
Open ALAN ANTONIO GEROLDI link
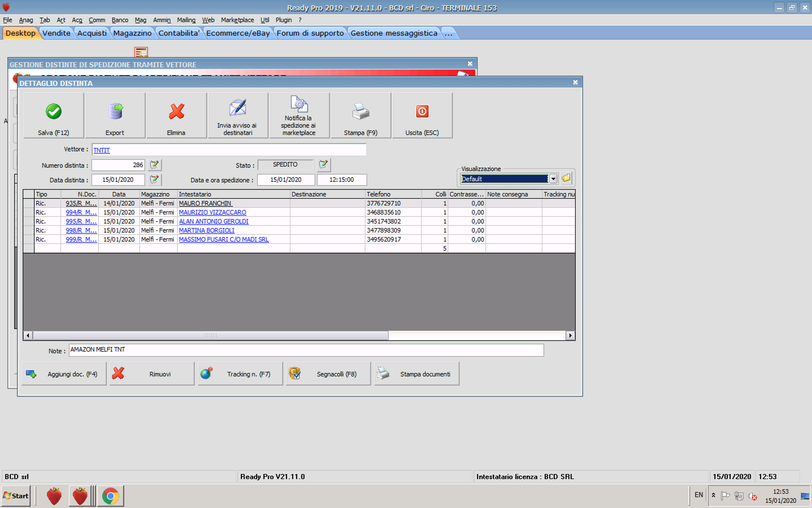click(x=214, y=222)
